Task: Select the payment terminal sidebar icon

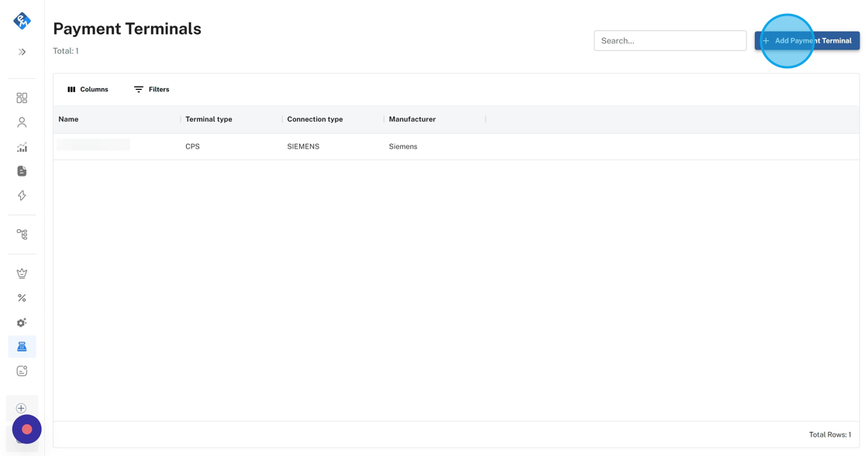Action: [x=22, y=347]
